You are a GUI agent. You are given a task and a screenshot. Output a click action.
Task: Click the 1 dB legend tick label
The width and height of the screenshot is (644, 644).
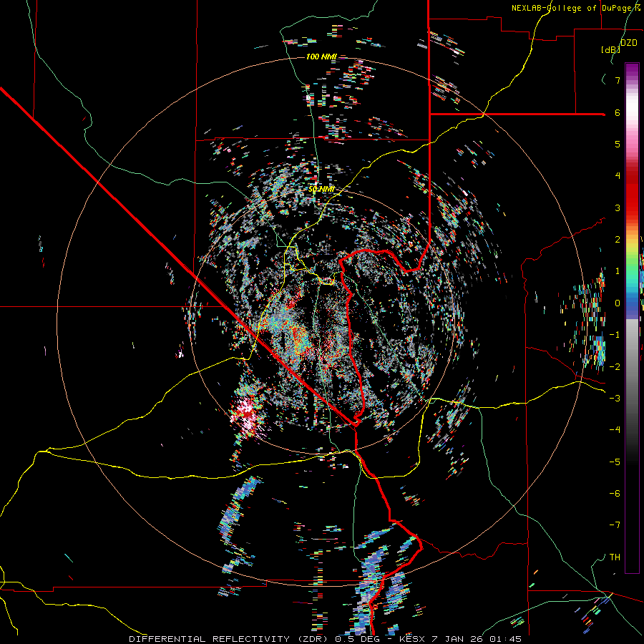(x=618, y=271)
